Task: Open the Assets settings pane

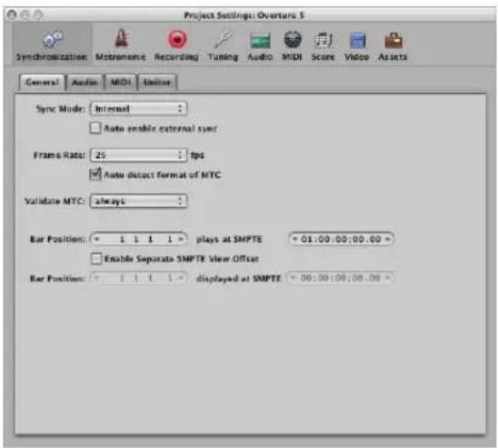Action: pos(393,45)
